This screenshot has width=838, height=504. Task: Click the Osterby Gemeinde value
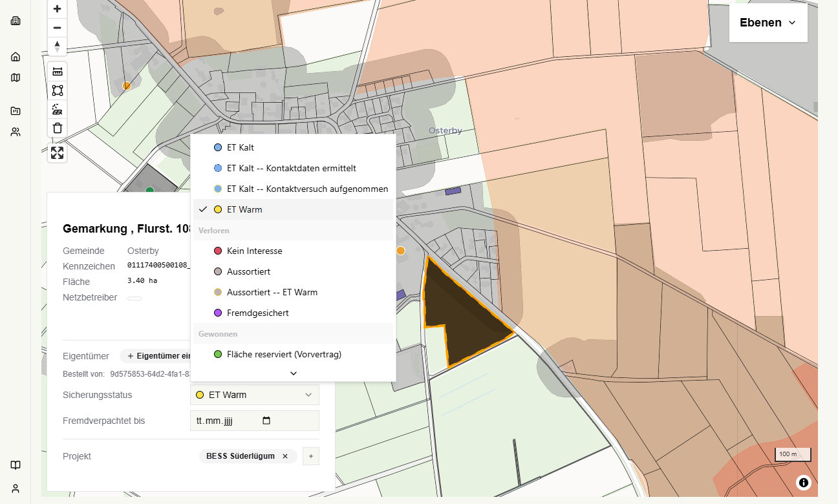143,251
